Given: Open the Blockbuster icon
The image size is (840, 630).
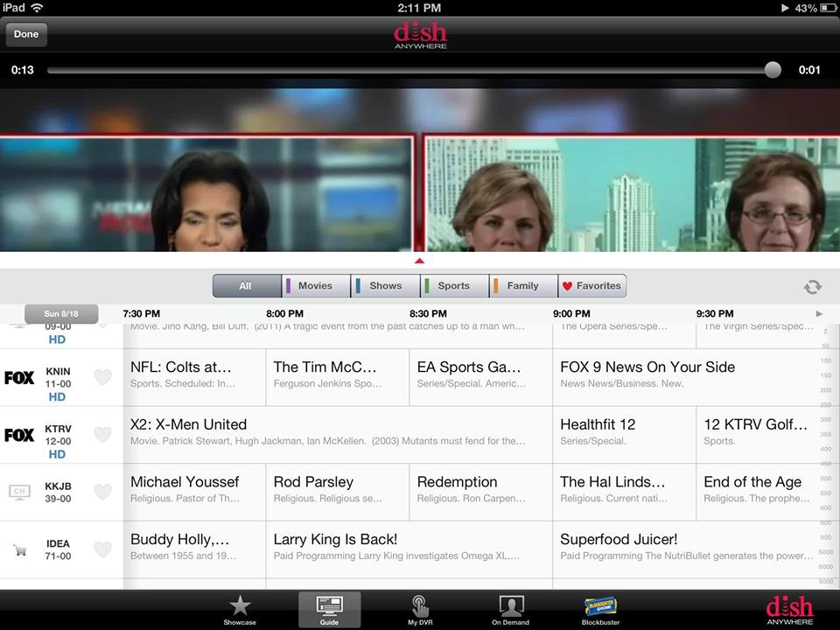Looking at the screenshot, I should [x=600, y=608].
